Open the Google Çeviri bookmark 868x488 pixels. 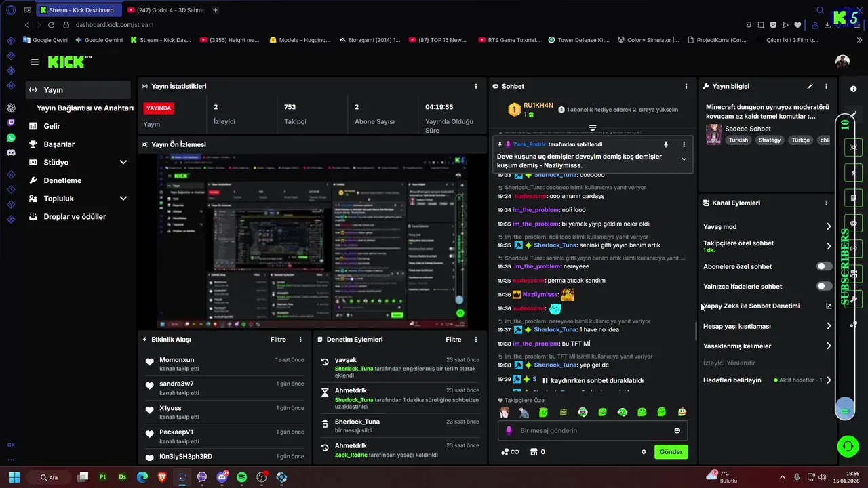pyautogui.click(x=45, y=40)
